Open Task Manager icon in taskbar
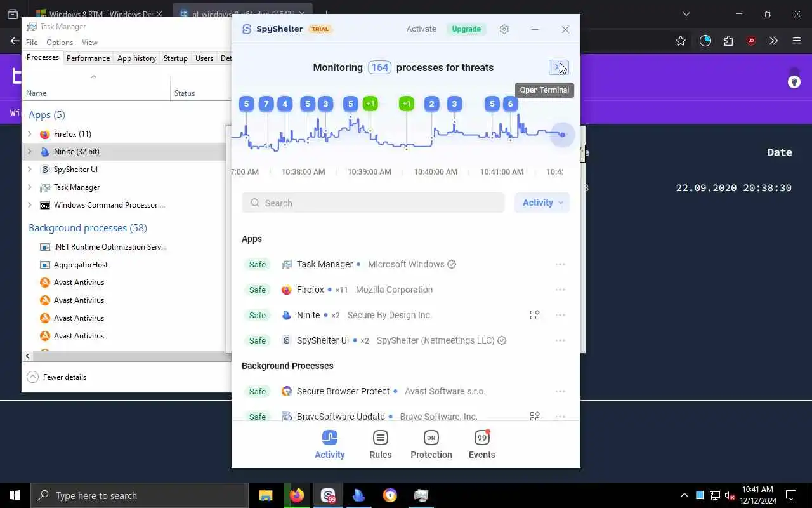This screenshot has height=508, width=812. 421,495
